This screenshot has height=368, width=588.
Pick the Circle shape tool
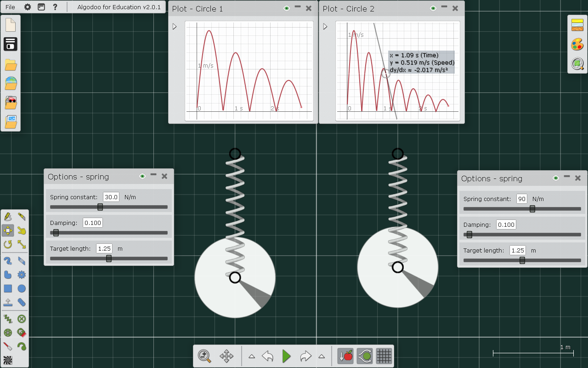pyautogui.click(x=22, y=288)
